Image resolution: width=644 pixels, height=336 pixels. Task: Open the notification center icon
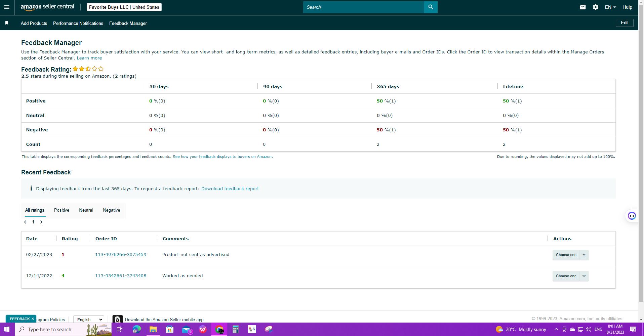point(633,329)
